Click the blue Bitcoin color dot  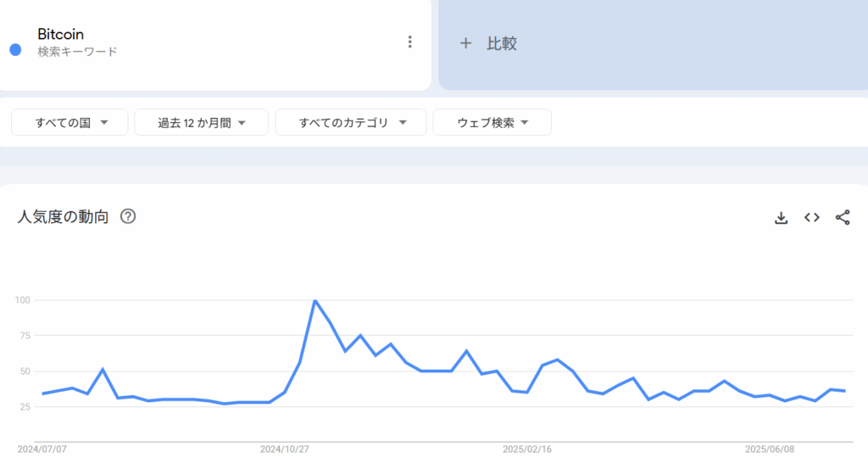point(15,49)
